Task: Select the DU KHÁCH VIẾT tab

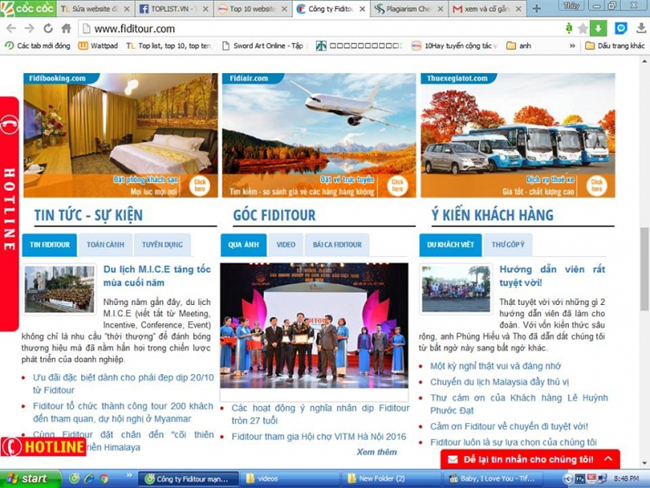Action: [x=450, y=245]
